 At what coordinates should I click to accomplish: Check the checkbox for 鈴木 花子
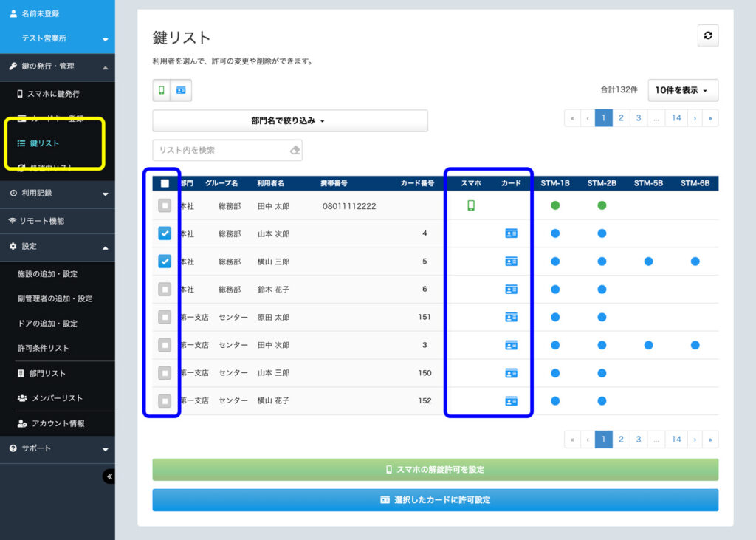click(165, 289)
